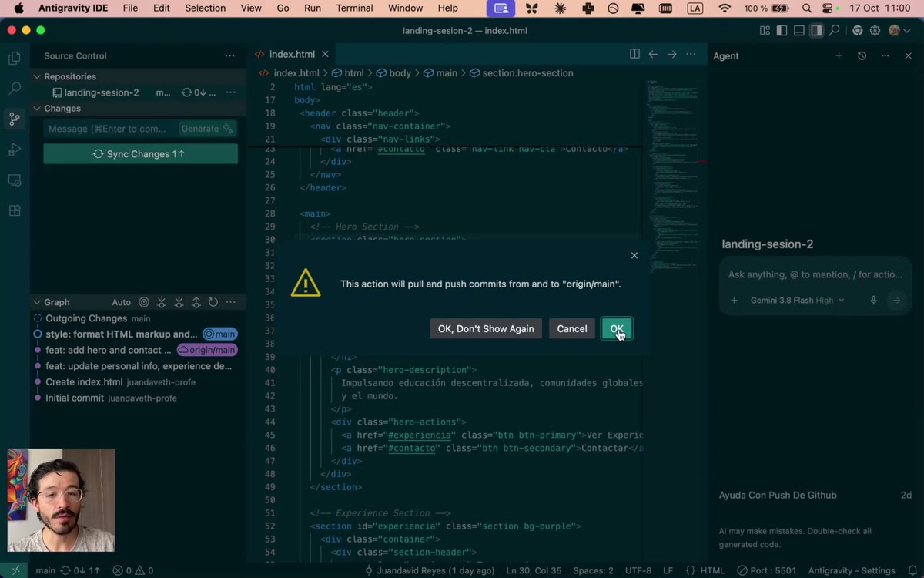Select the Source Control activity bar icon
The width and height of the screenshot is (924, 578).
click(x=14, y=119)
